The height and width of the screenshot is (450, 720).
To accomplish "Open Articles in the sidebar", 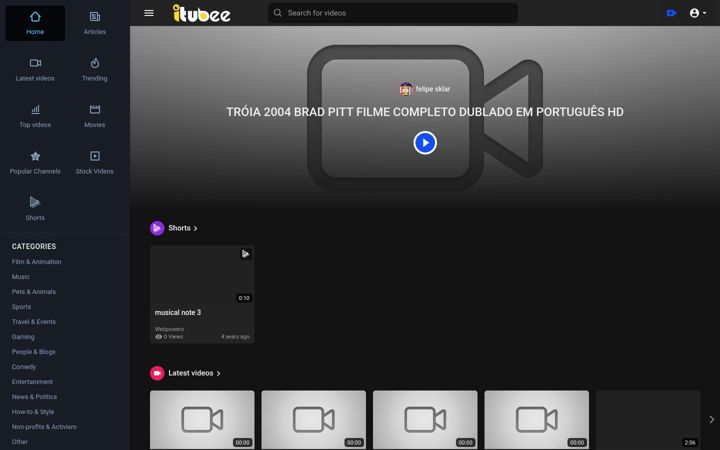I will (95, 23).
